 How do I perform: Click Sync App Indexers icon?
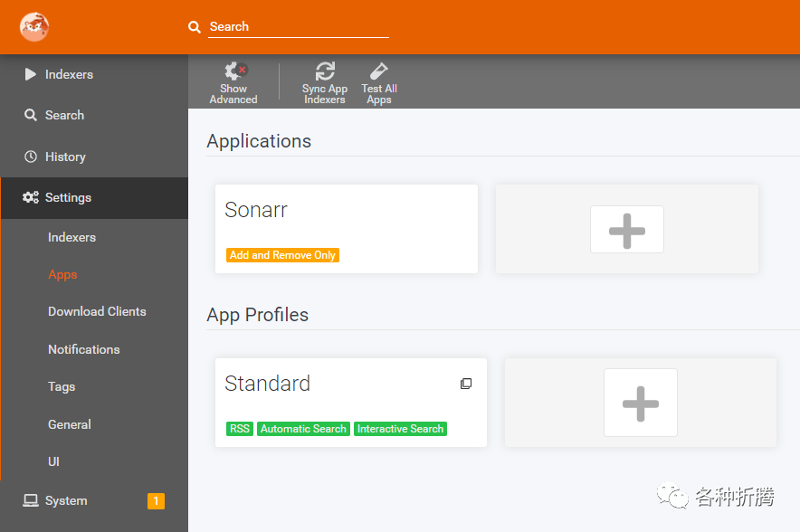pos(325,71)
